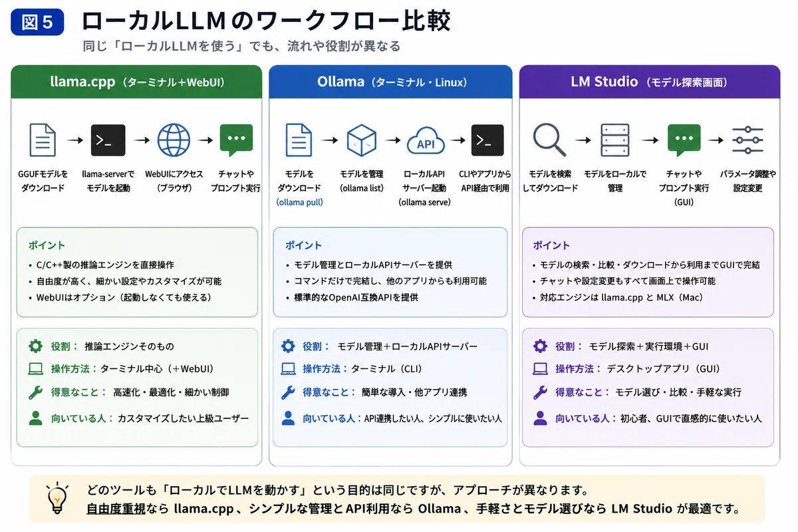
Task: Click the text API連携したい人、シンプルに使いたい人
Action: click(x=433, y=418)
